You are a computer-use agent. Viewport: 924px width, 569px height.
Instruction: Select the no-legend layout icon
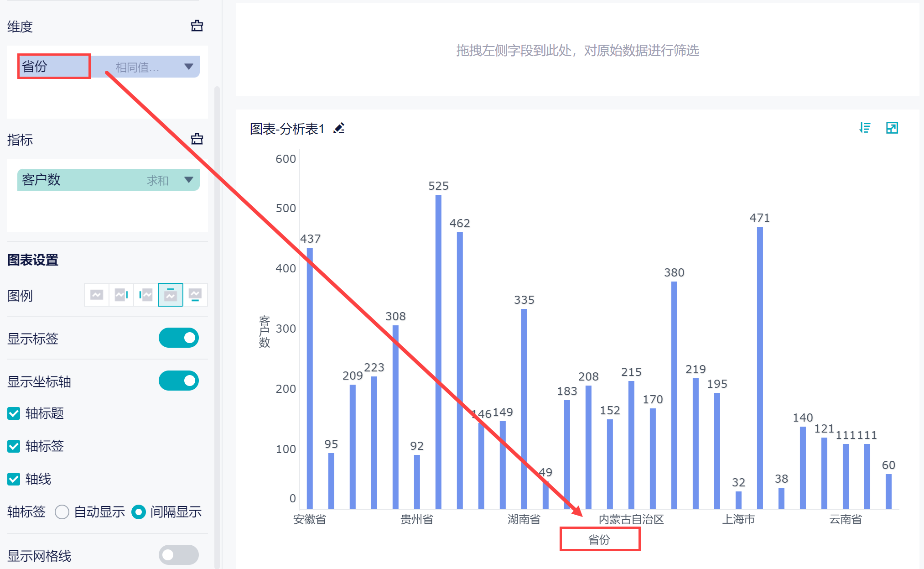point(97,295)
